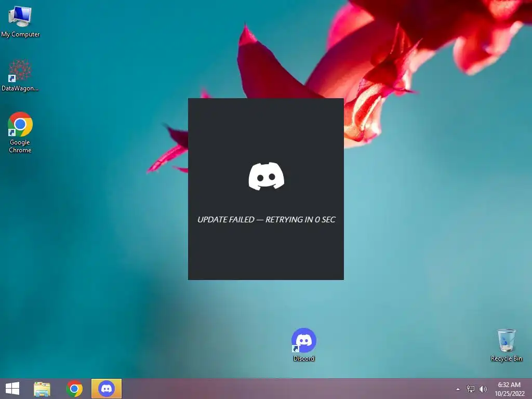The height and width of the screenshot is (399, 532).
Task: Select the Discord desktop shortcut
Action: (x=303, y=345)
